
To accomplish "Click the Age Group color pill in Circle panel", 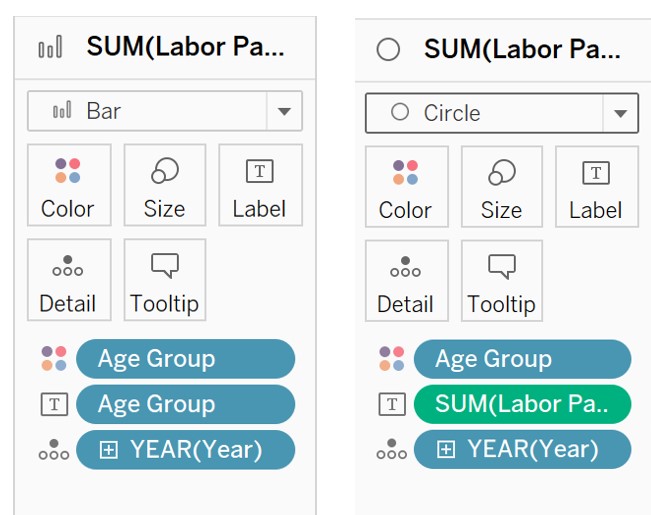I will click(x=522, y=359).
